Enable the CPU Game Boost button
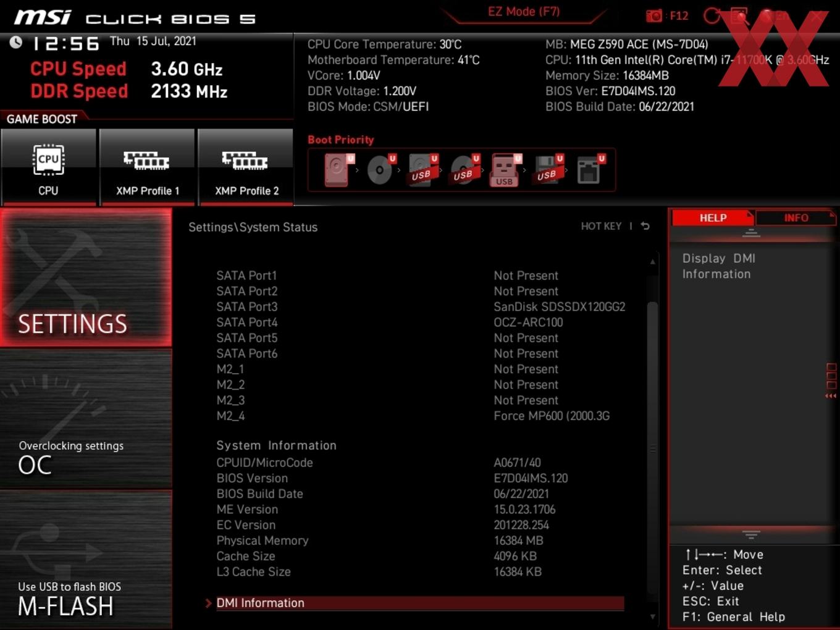Image resolution: width=840 pixels, height=630 pixels. (x=48, y=167)
